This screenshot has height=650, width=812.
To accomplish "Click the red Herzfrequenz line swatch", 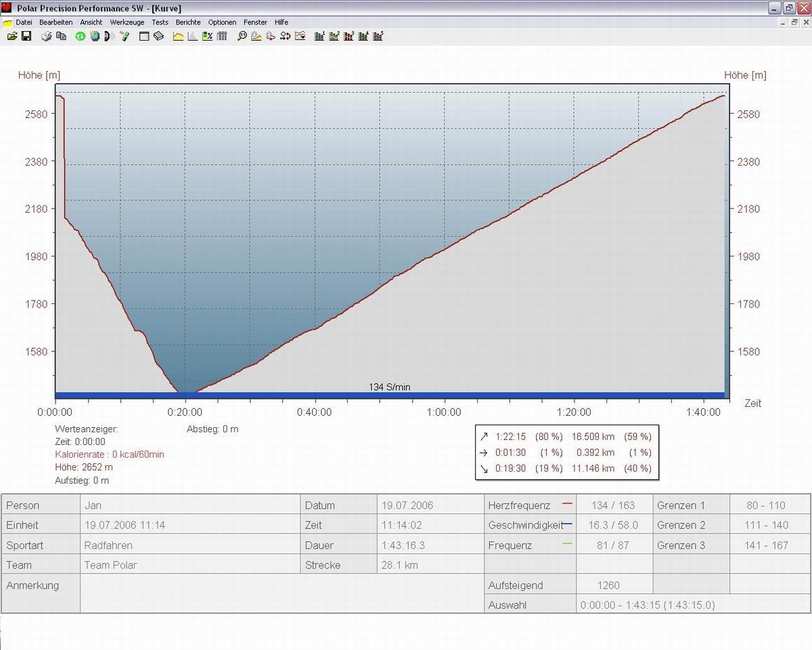I will pyautogui.click(x=567, y=504).
